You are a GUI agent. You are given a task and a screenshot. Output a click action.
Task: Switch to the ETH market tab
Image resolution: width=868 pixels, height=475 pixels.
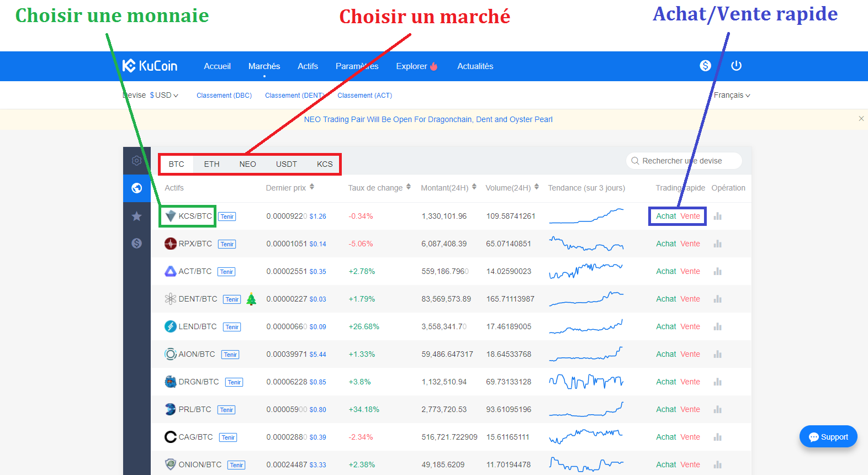211,164
